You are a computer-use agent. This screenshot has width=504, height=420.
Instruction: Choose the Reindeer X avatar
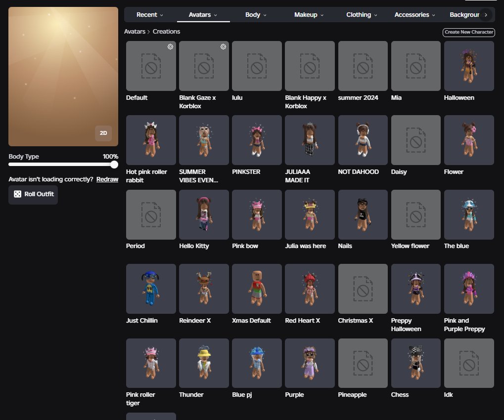[x=204, y=289]
